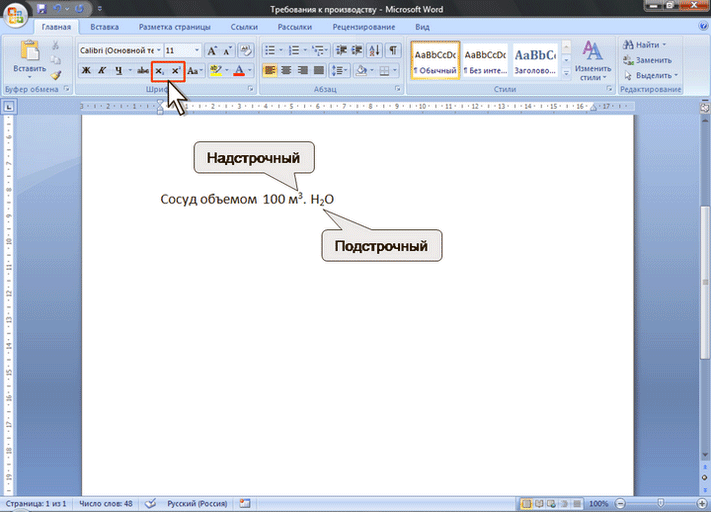The image size is (711, 512).
Task: Open paragraph shading fill bucket
Action: click(361, 71)
